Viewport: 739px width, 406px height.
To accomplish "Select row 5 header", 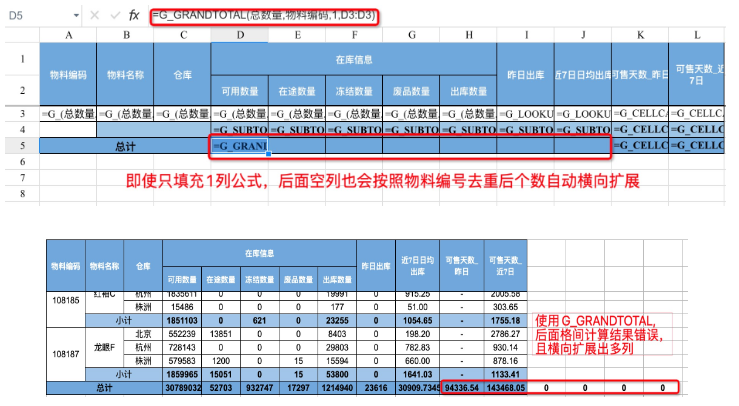I will tap(22, 146).
